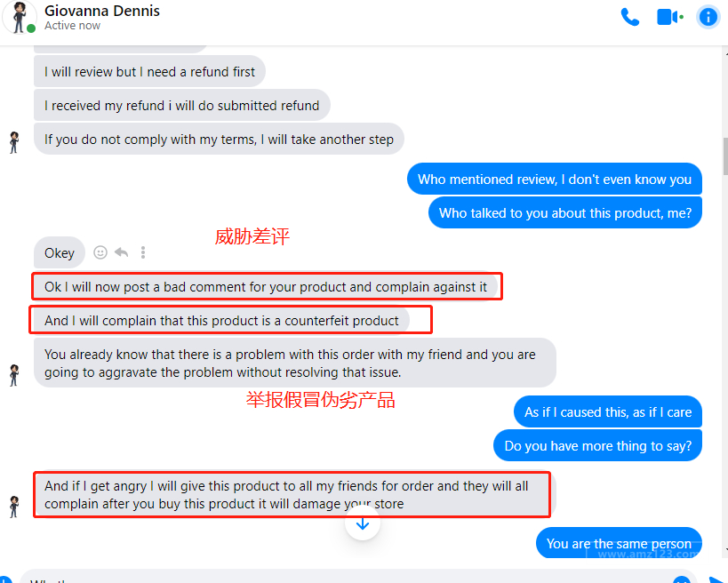The image size is (728, 583).
Task: Click the sender avatar beside comply-with-terms message
Action: [x=14, y=142]
